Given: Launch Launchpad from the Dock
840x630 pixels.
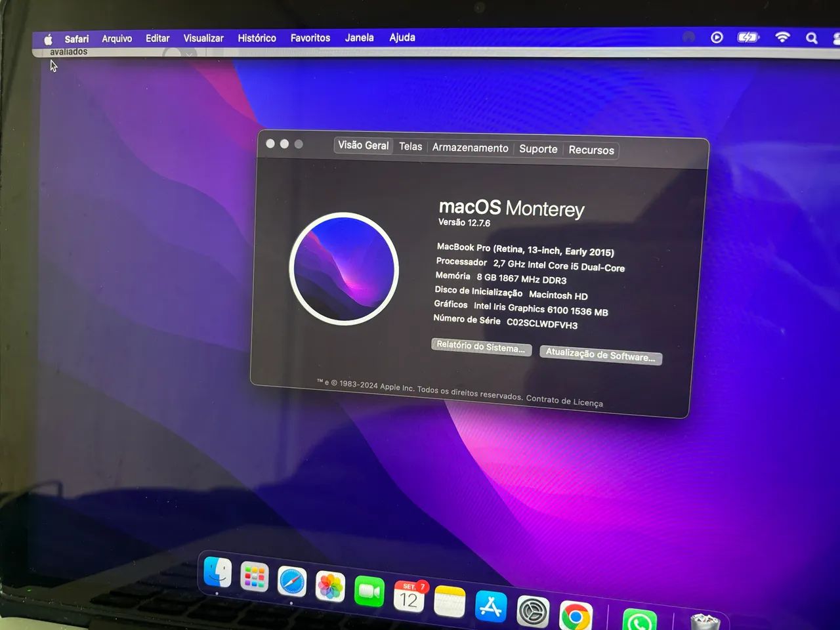Looking at the screenshot, I should coord(255,577).
